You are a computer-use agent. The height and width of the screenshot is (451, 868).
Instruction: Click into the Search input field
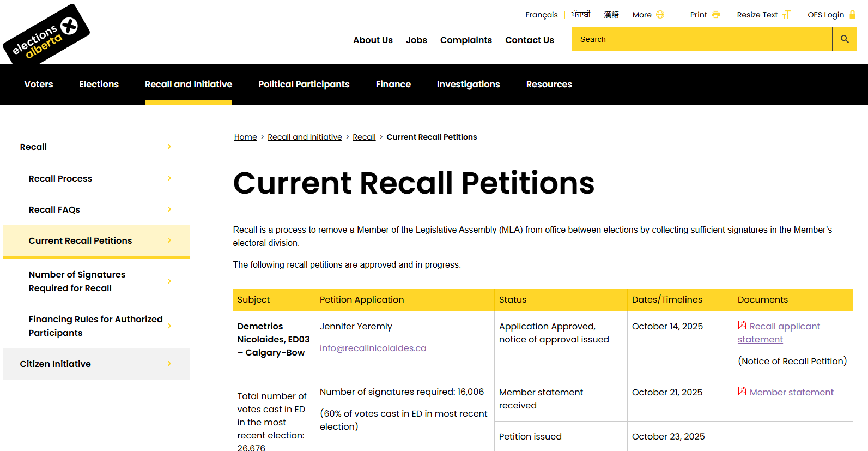click(x=701, y=39)
